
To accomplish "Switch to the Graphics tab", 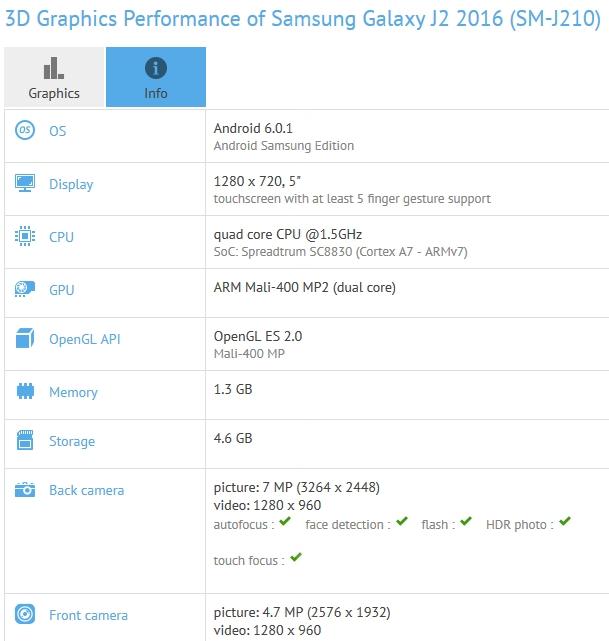I will 54,77.
